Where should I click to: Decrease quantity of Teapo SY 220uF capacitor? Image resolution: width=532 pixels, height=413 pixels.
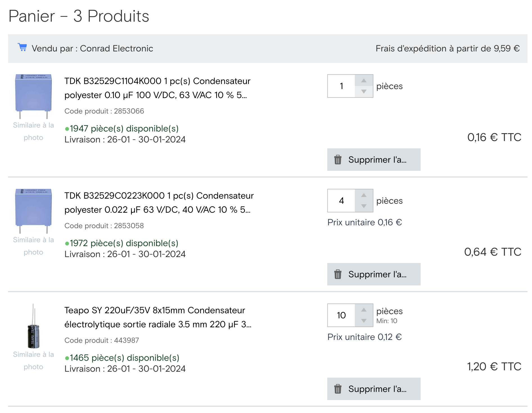pos(364,321)
